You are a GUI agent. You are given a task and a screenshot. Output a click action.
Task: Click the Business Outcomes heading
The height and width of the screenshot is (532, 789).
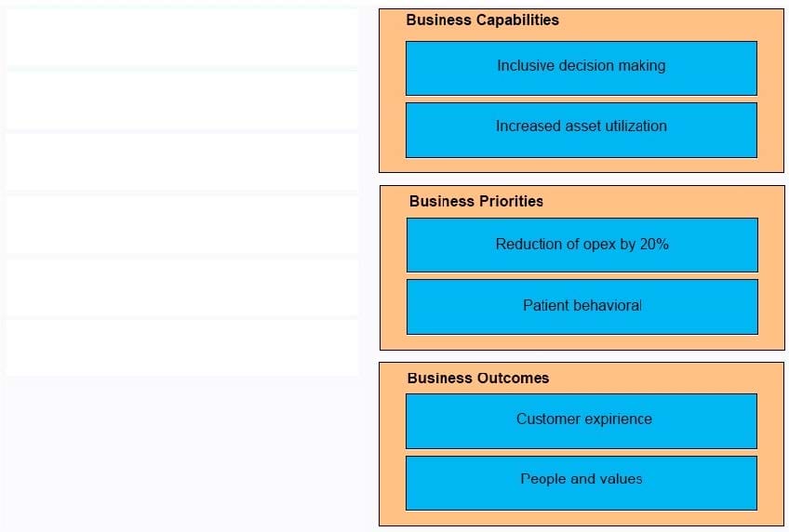point(478,379)
